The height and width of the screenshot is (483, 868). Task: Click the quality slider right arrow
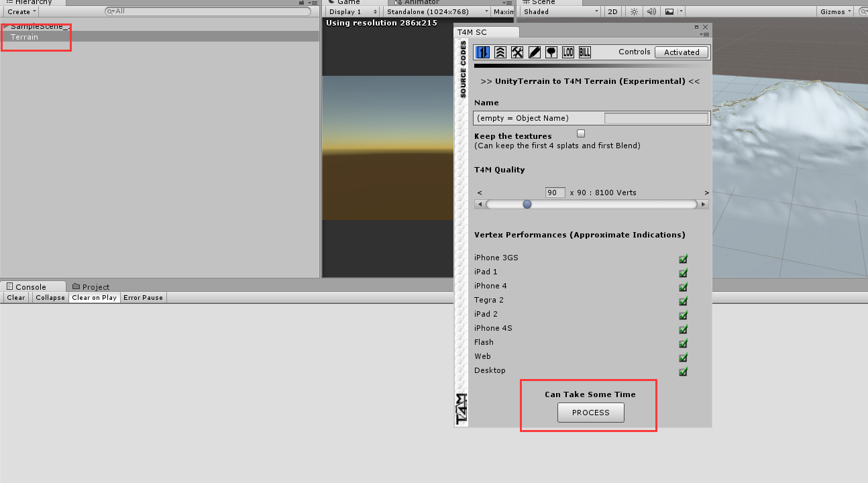703,204
